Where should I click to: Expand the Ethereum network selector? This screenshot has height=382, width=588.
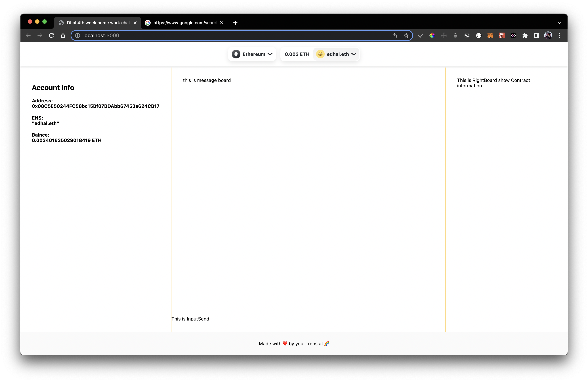tap(252, 54)
